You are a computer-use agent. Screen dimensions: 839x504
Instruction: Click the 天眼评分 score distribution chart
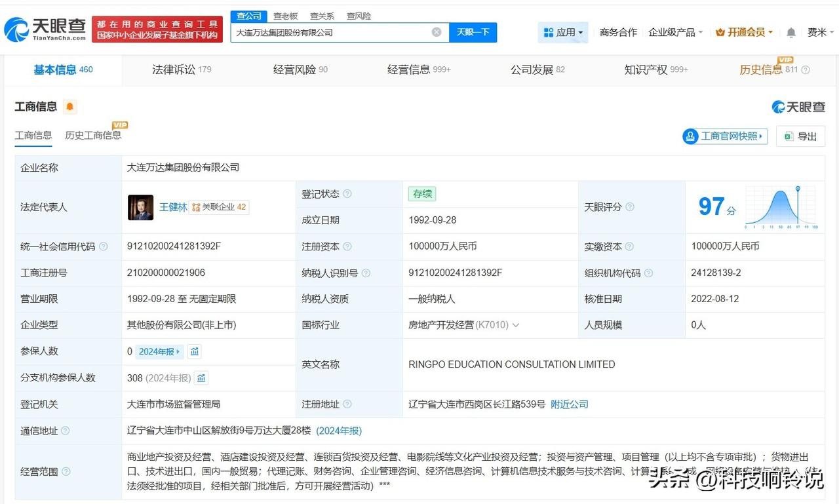point(781,207)
